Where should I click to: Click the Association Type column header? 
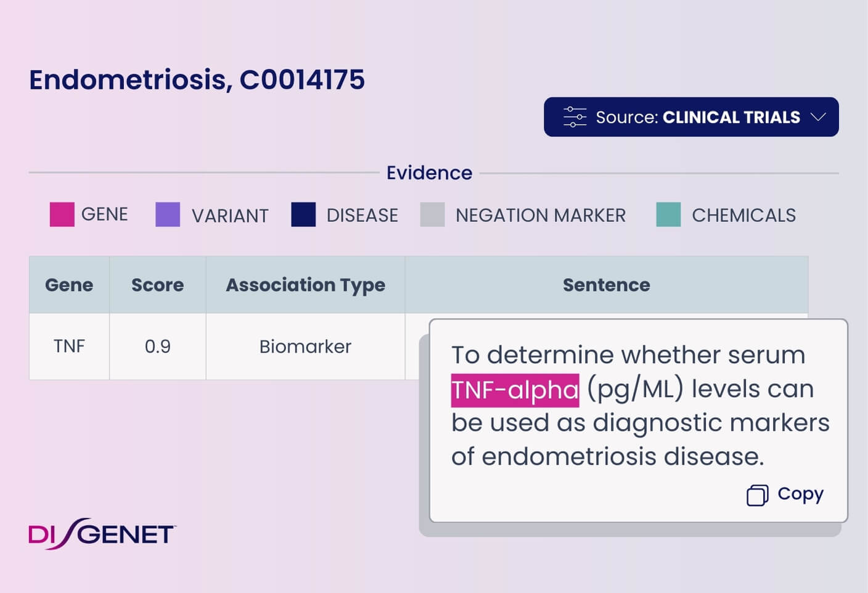(305, 285)
